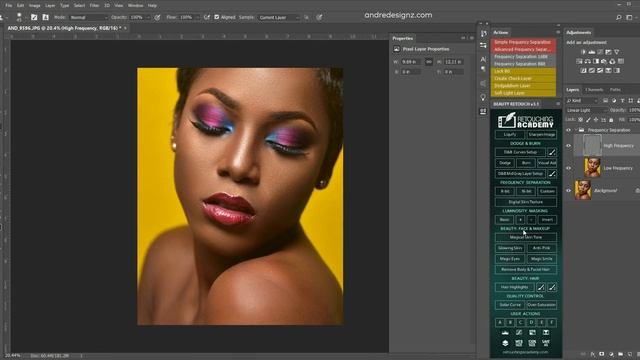Open the search icon at top right
This screenshot has width=640, height=360.
(619, 17)
